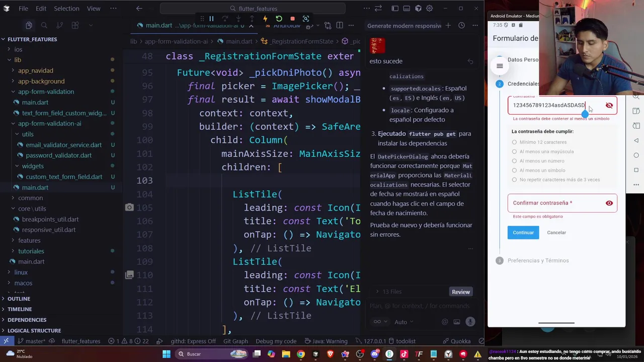The width and height of the screenshot is (644, 362).
Task: Trigger Flutter hot reload lightning icon
Action: (x=265, y=19)
